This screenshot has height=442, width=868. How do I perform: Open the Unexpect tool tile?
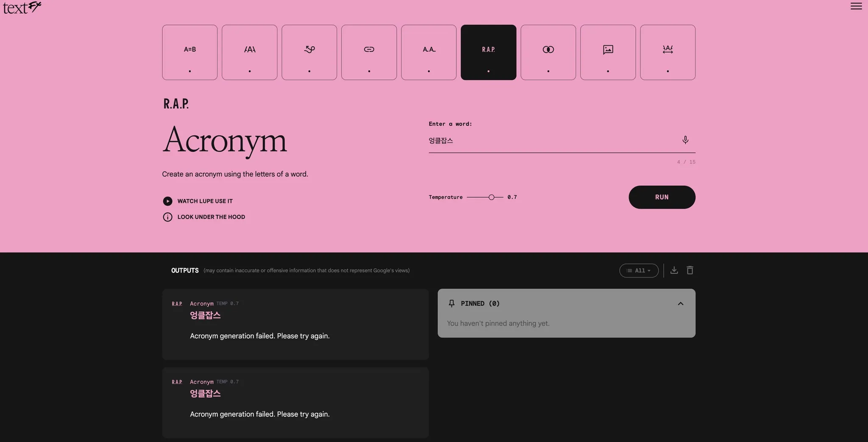point(309,52)
